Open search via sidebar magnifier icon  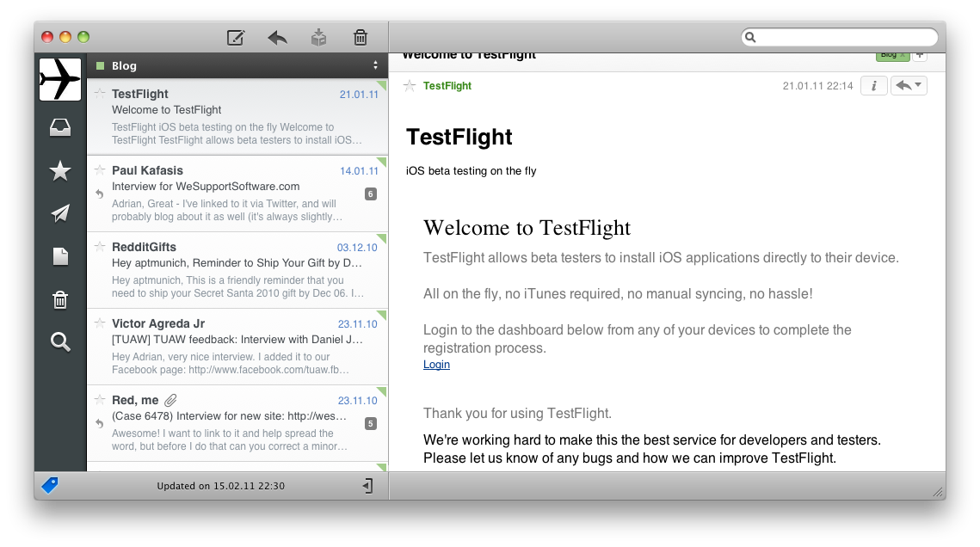(x=60, y=341)
